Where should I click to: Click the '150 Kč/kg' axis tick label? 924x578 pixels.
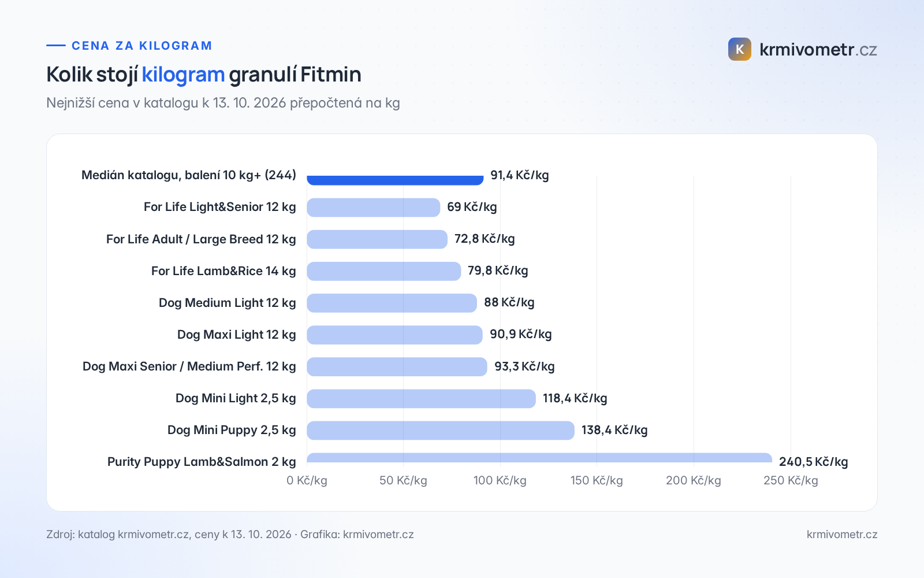(597, 480)
